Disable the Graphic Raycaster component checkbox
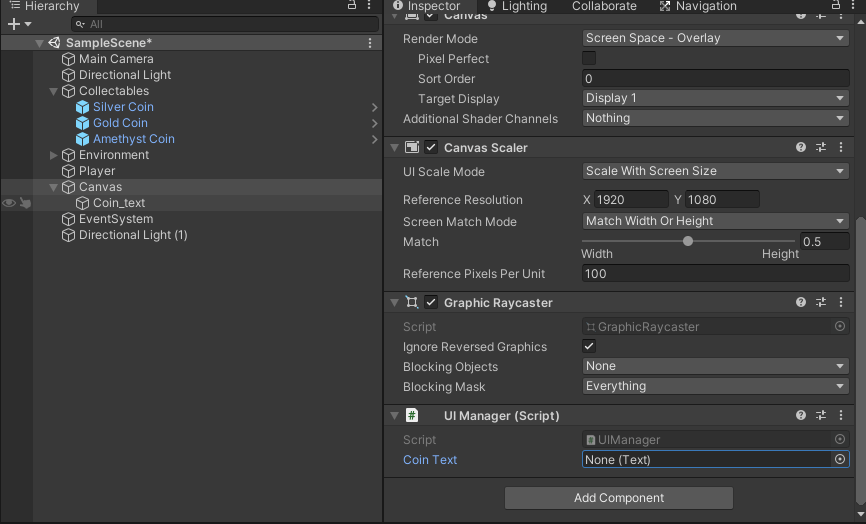Screen dimensions: 866x524 [x=431, y=303]
